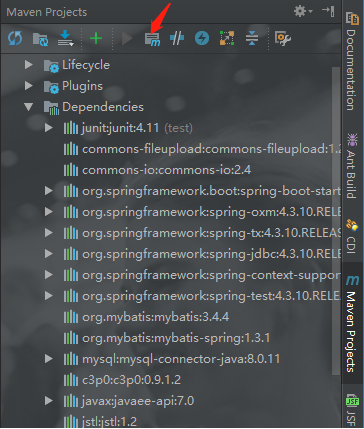Expand spring-oxm:4.3.10 dependency arrow

pyautogui.click(x=49, y=212)
